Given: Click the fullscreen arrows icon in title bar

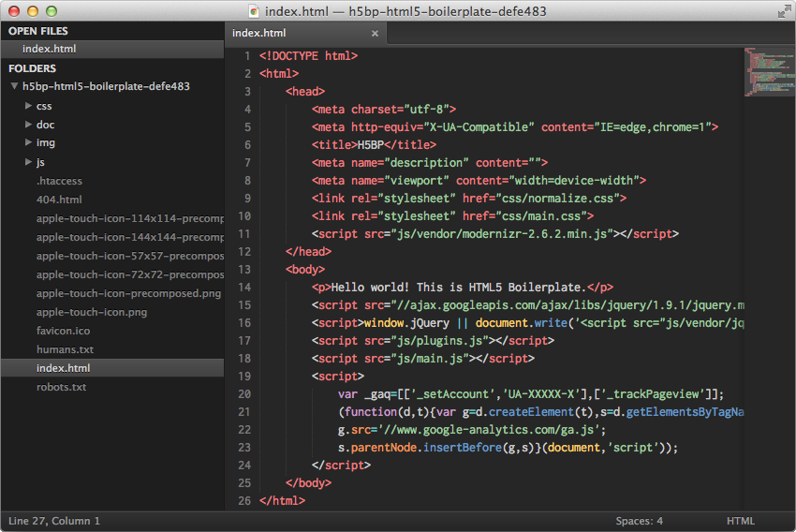Looking at the screenshot, I should tap(784, 11).
